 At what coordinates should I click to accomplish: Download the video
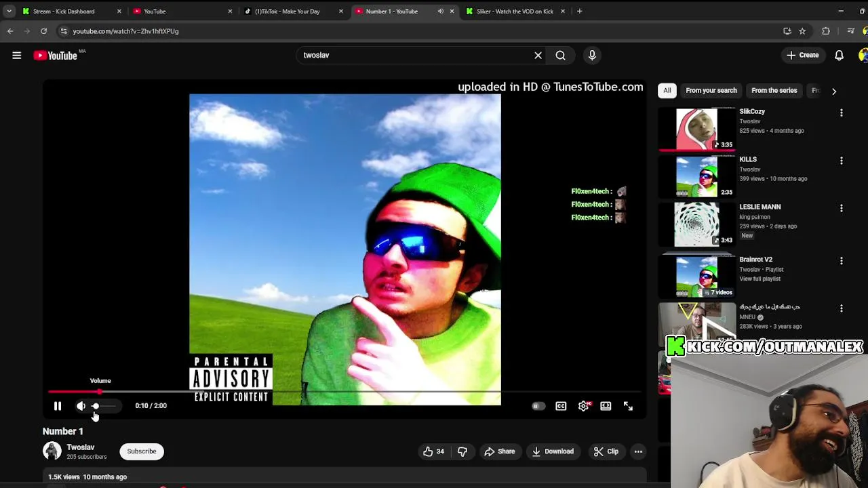553,451
